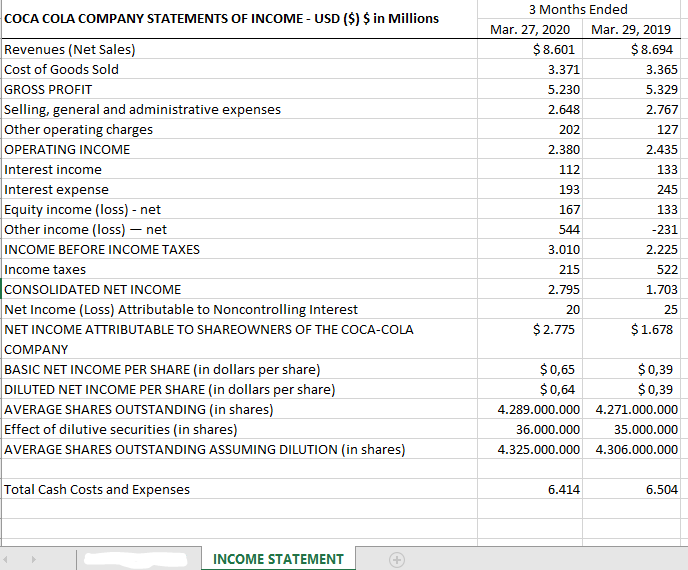This screenshot has height=570, width=688.
Task: Go to previous sheet with left arrow
Action: pyautogui.click(x=5, y=559)
